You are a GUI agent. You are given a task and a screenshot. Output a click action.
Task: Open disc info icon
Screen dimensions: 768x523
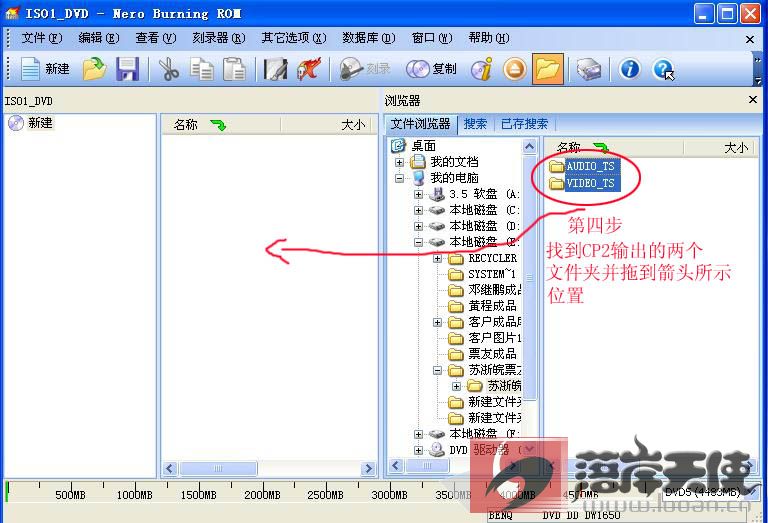(482, 69)
